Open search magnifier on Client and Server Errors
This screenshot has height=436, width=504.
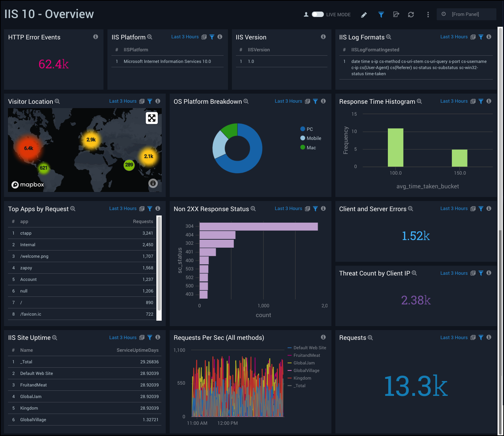point(411,209)
